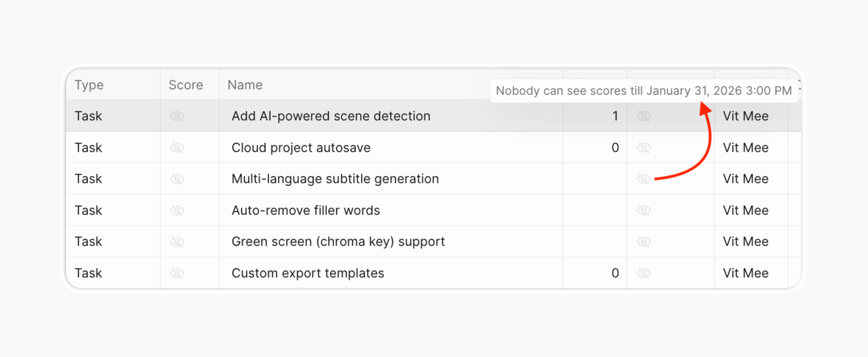Click right-side crossed-eye icon in Add AI-powered scene detection row
The image size is (868, 357).
tap(644, 116)
